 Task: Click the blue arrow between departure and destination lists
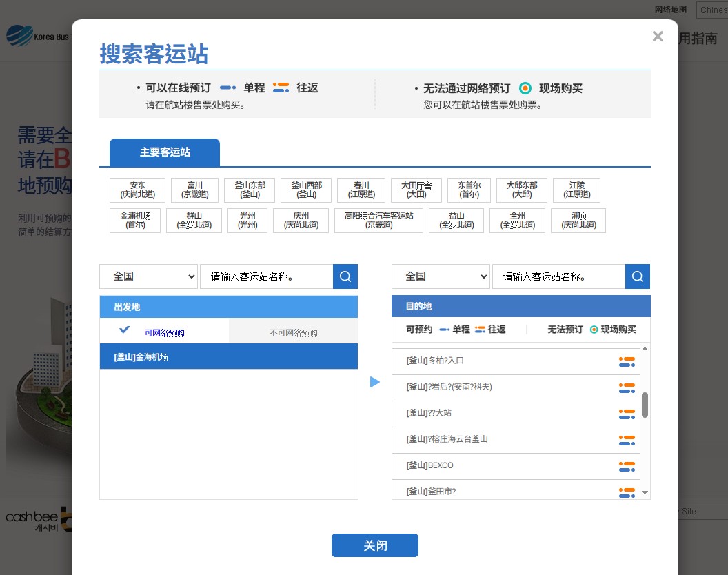(375, 382)
